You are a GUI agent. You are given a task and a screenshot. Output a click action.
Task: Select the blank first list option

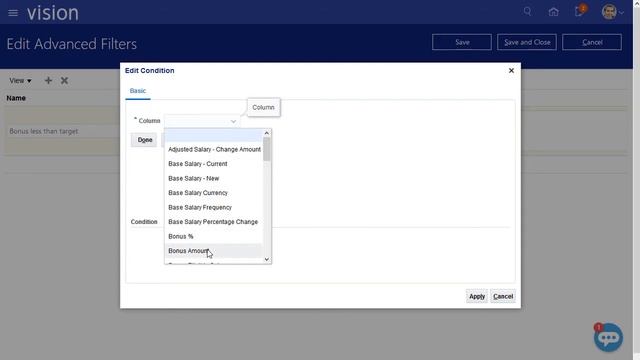coord(214,135)
